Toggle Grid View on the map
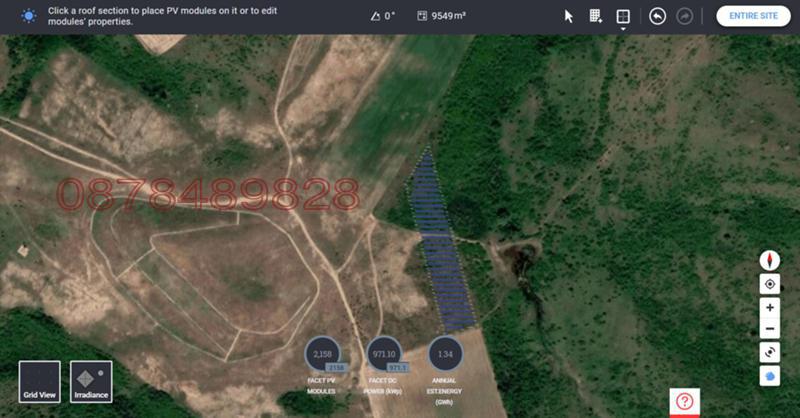Screen dimensions: 800x418 coord(39,382)
